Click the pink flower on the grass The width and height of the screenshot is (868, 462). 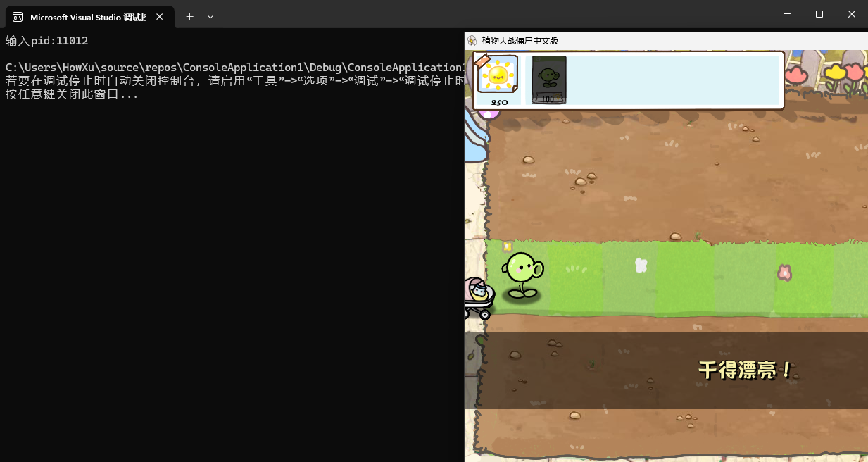point(784,272)
